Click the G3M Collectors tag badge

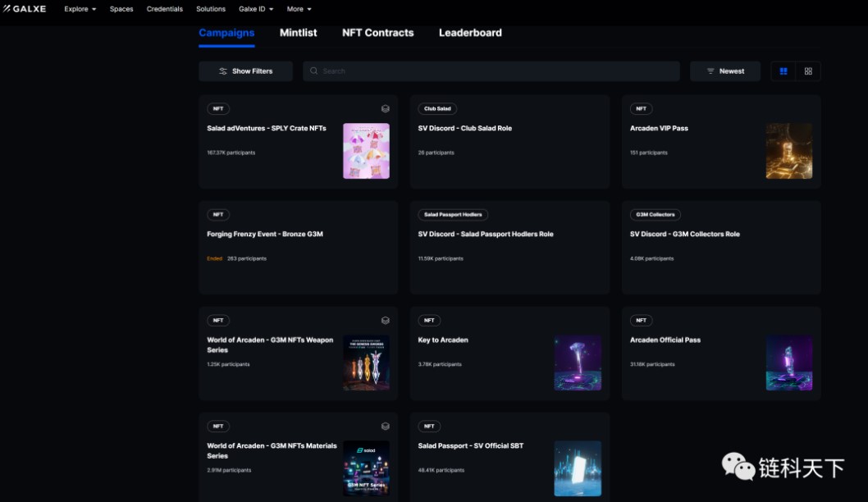(656, 215)
